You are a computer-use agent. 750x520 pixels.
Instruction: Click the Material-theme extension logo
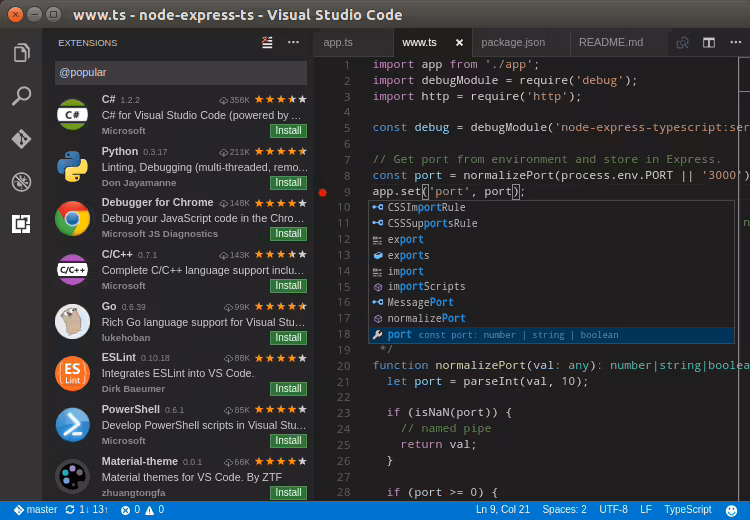[x=72, y=476]
